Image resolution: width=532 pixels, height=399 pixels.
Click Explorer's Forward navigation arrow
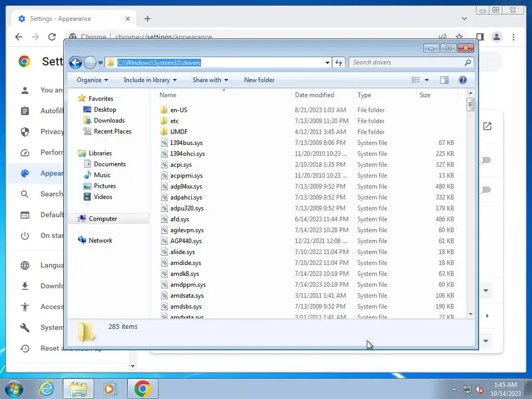[x=90, y=62]
